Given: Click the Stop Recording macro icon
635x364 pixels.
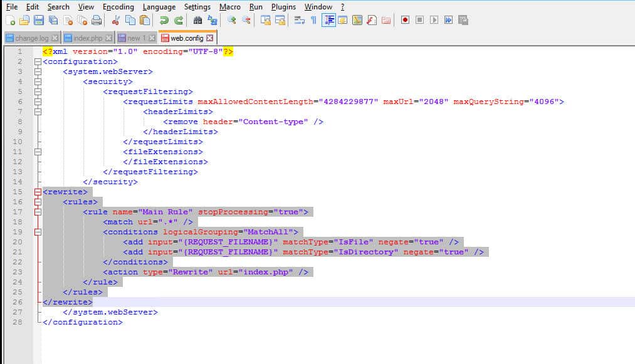Looking at the screenshot, I should pyautogui.click(x=419, y=20).
